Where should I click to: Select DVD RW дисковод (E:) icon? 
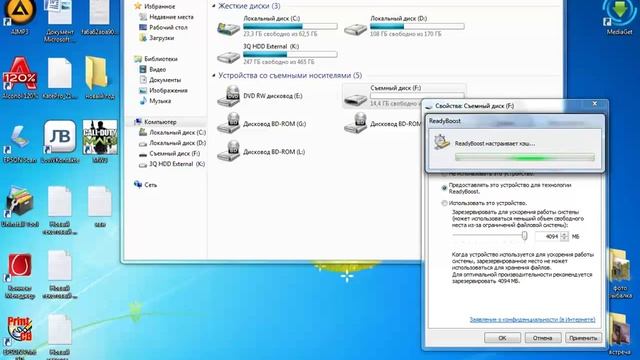tap(229, 96)
